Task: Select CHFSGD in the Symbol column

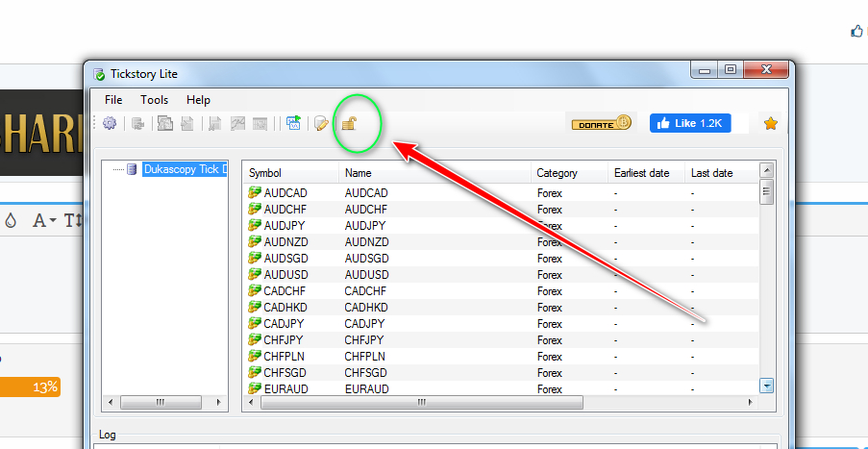Action: [285, 373]
